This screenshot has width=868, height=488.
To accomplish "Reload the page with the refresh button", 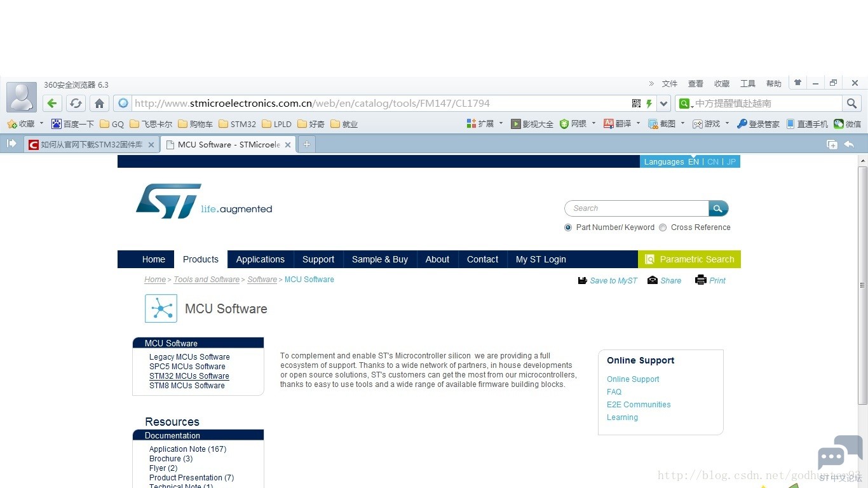I will click(x=76, y=104).
